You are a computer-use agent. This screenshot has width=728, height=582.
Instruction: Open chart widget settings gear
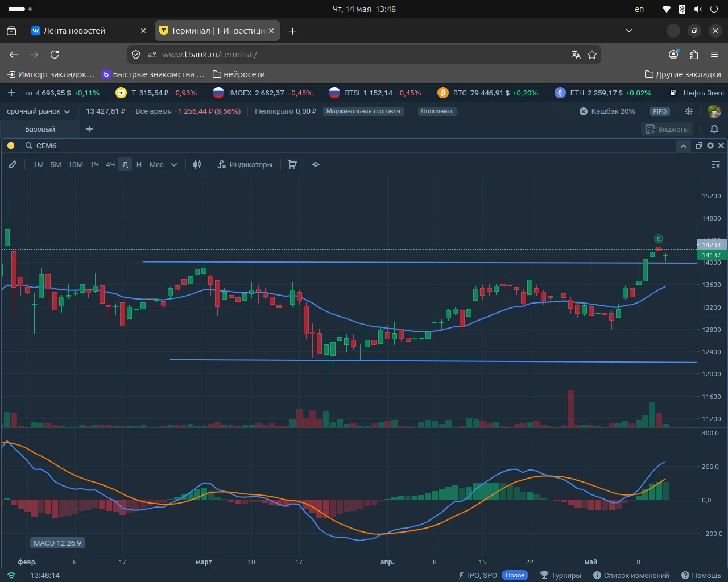tap(710, 146)
